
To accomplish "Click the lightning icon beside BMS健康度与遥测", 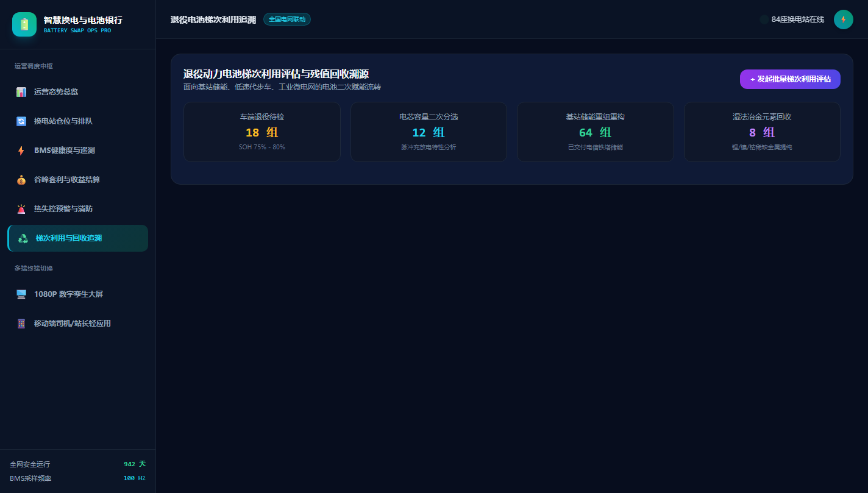I will click(x=21, y=151).
